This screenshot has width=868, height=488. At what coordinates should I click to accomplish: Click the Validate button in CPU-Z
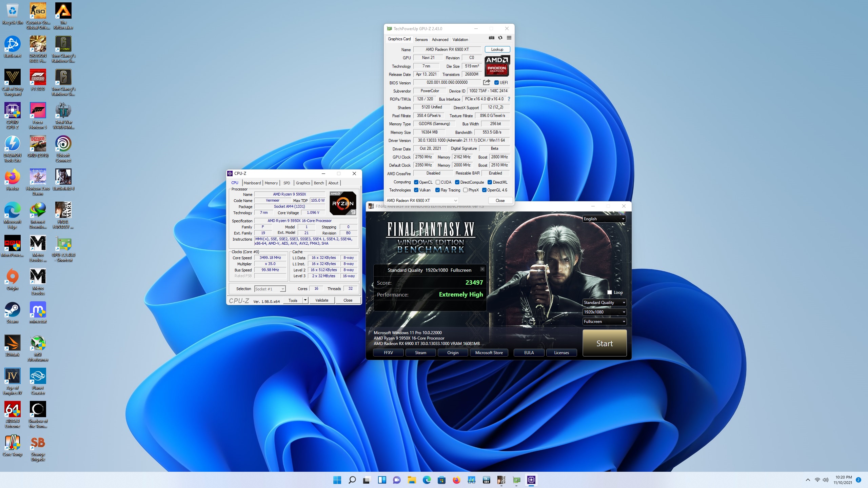tap(321, 300)
